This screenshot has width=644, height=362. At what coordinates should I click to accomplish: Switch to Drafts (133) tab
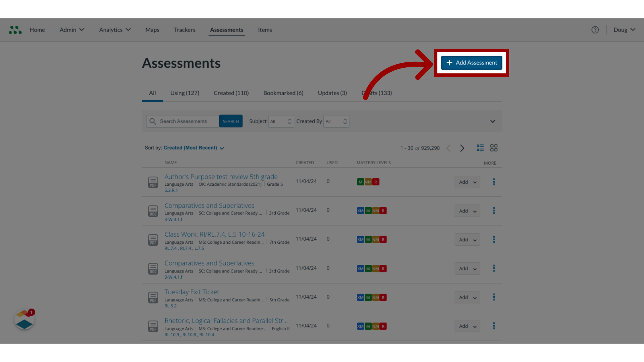coord(377,93)
